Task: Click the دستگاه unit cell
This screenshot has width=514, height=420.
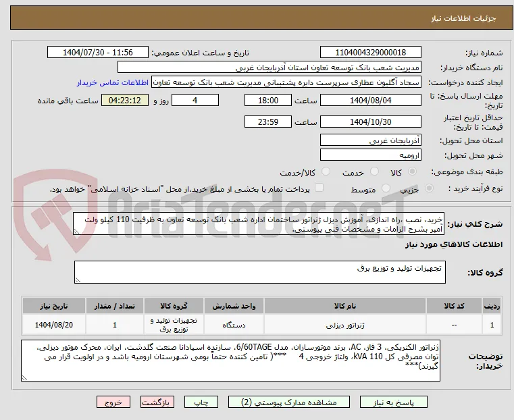Action: coord(234,325)
